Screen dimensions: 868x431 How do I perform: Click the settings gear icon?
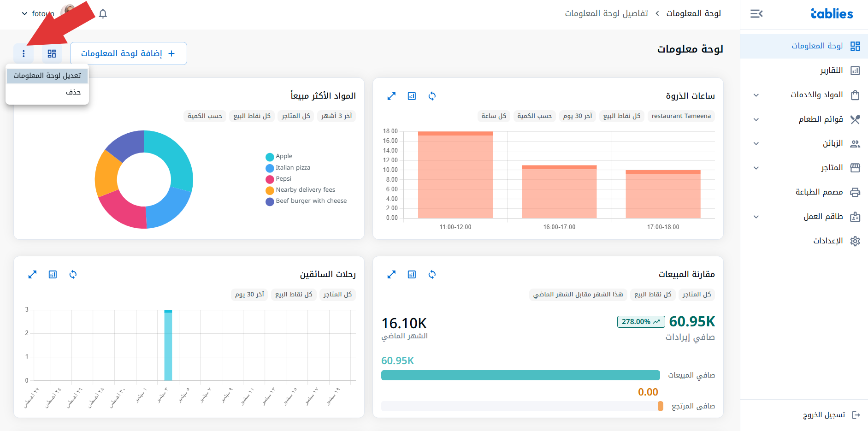(855, 241)
